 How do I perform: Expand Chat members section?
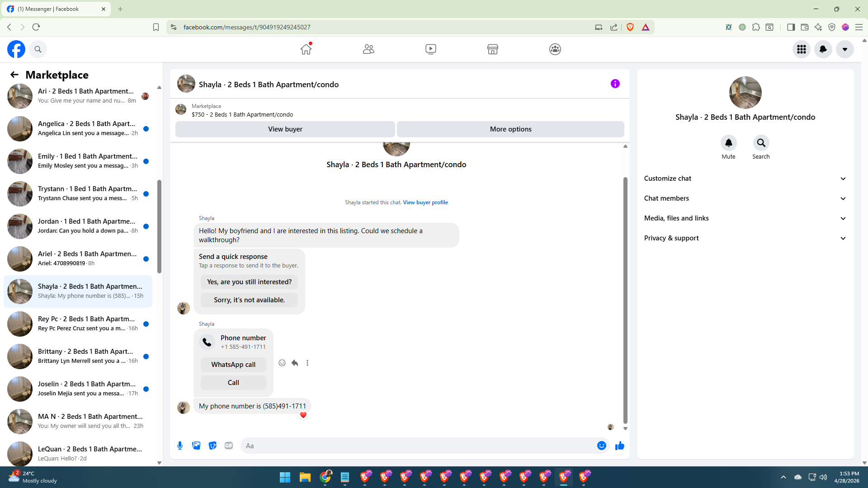[843, 198]
